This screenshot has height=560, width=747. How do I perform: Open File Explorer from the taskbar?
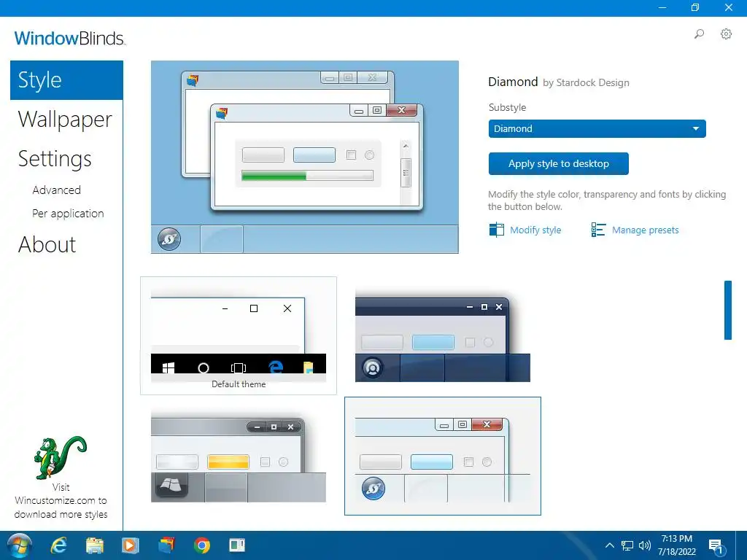(x=94, y=545)
